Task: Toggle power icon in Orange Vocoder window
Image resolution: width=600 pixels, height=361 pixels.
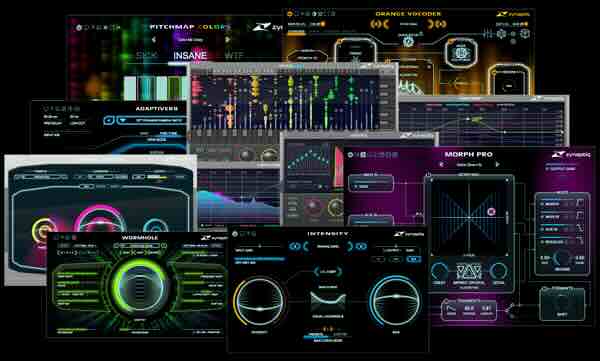Action: (290, 14)
